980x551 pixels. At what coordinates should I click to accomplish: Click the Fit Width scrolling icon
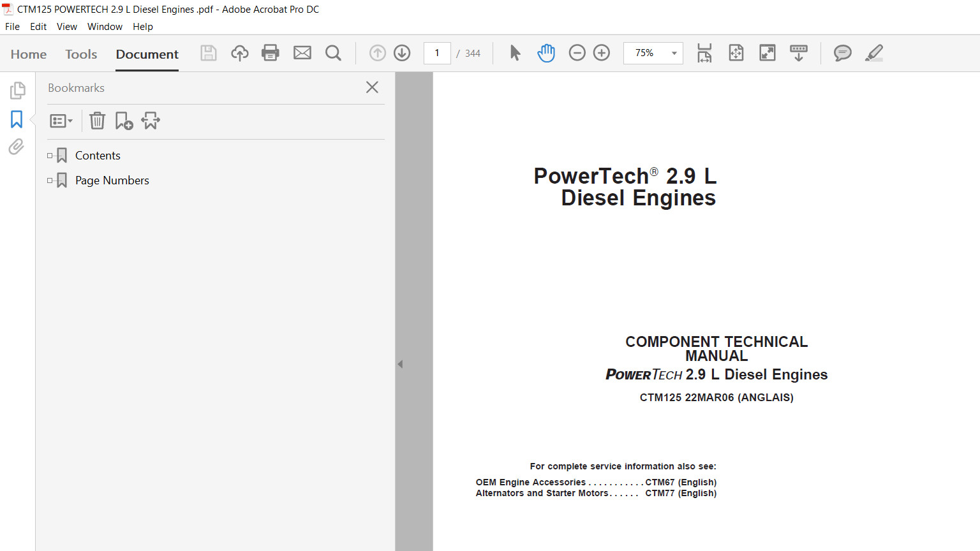click(x=704, y=53)
